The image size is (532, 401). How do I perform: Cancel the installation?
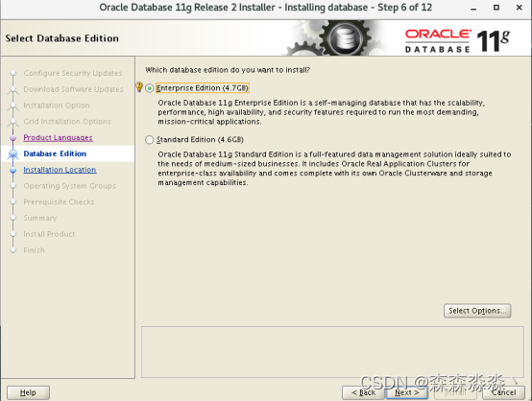point(503,392)
